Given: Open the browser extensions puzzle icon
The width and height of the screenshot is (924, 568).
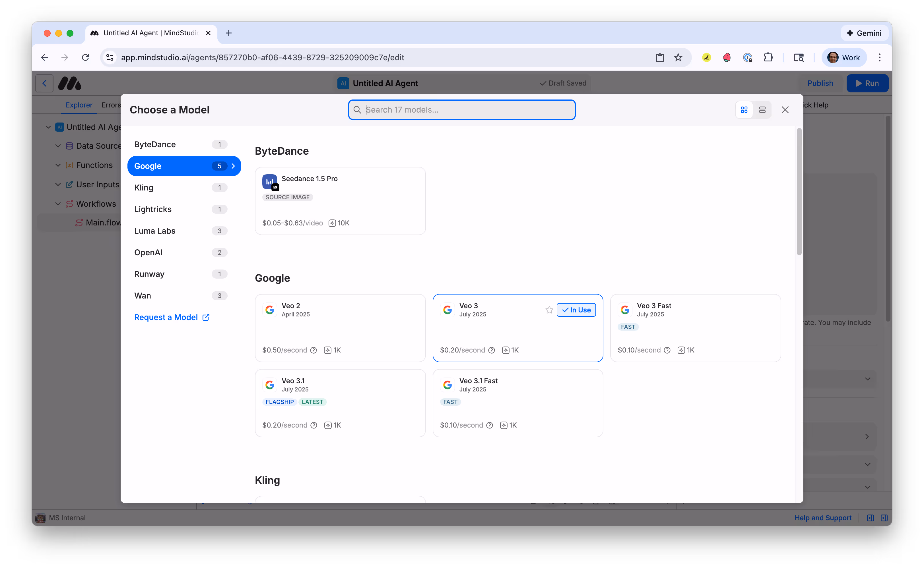Looking at the screenshot, I should tap(768, 57).
